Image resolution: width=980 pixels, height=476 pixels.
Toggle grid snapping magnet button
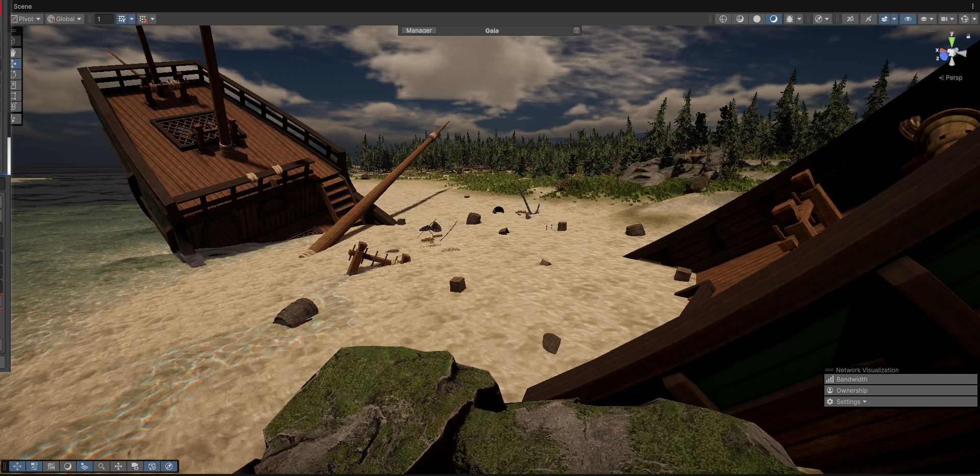143,19
